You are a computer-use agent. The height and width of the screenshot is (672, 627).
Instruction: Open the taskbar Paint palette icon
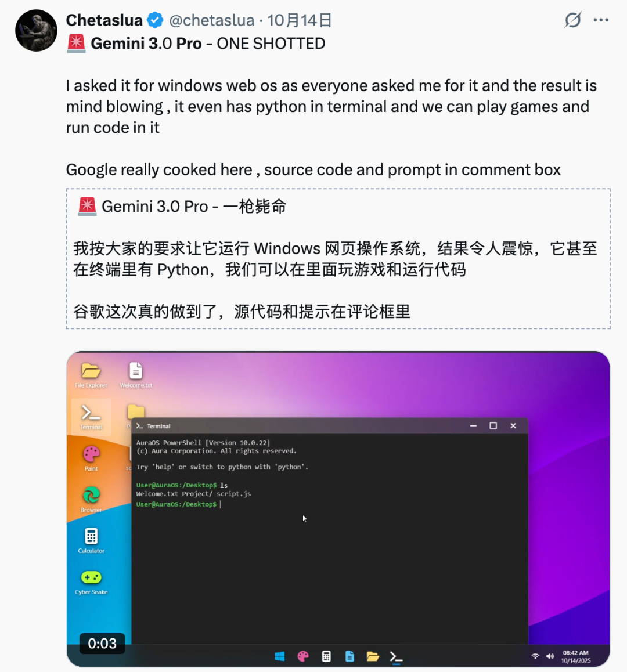tap(303, 656)
